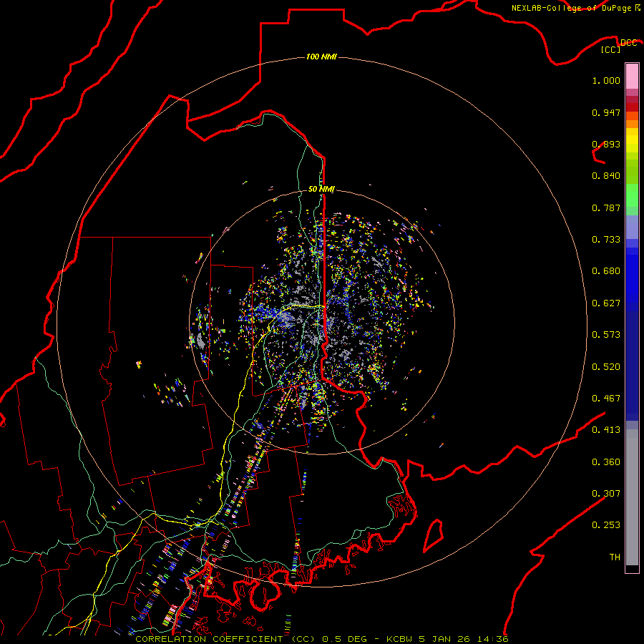Click the 0.840 color scale value

[x=606, y=176]
